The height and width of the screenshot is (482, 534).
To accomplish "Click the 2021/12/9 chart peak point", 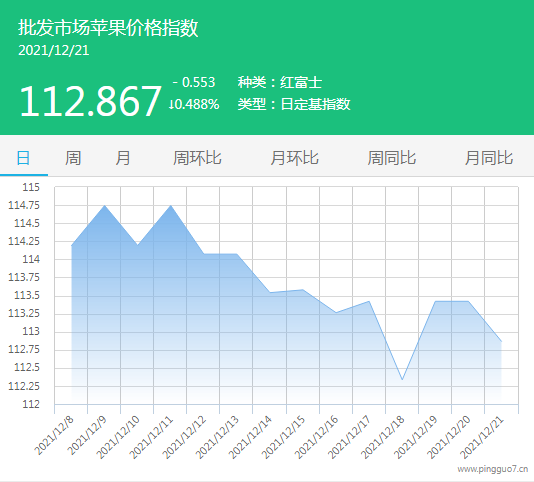I will pyautogui.click(x=105, y=205).
